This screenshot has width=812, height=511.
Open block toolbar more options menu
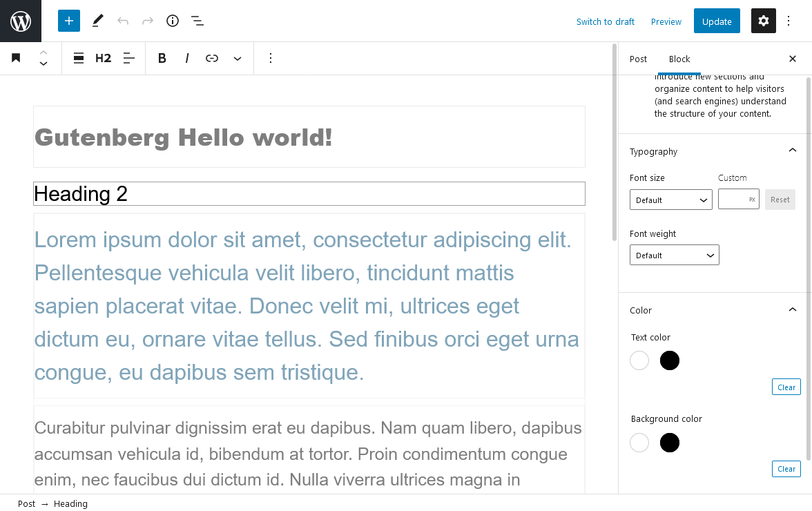pos(271,58)
